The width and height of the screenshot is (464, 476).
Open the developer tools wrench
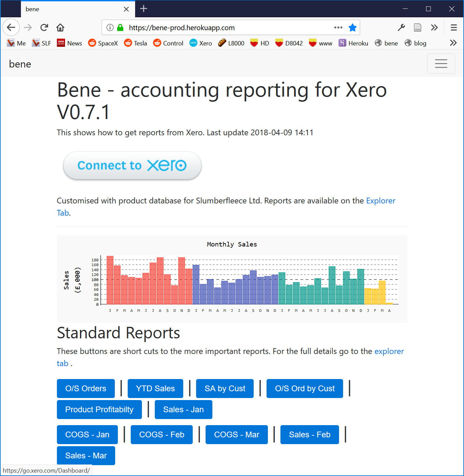[x=401, y=27]
